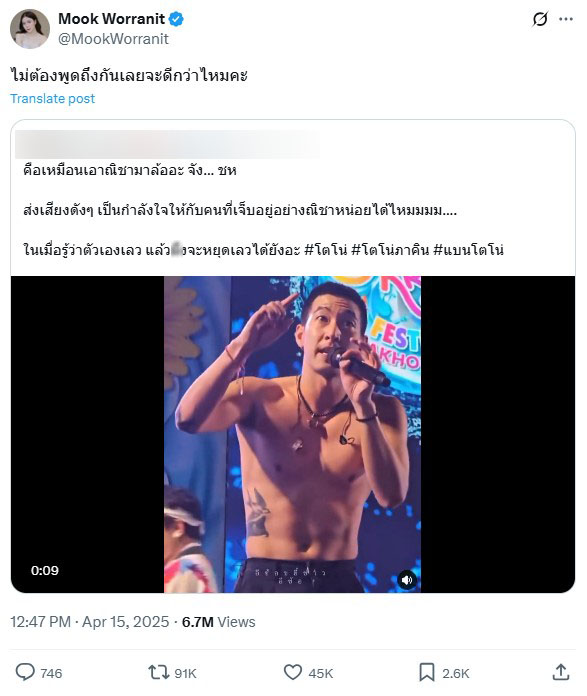Bookmark the post with bookmark icon
The image size is (587, 696).
click(427, 672)
